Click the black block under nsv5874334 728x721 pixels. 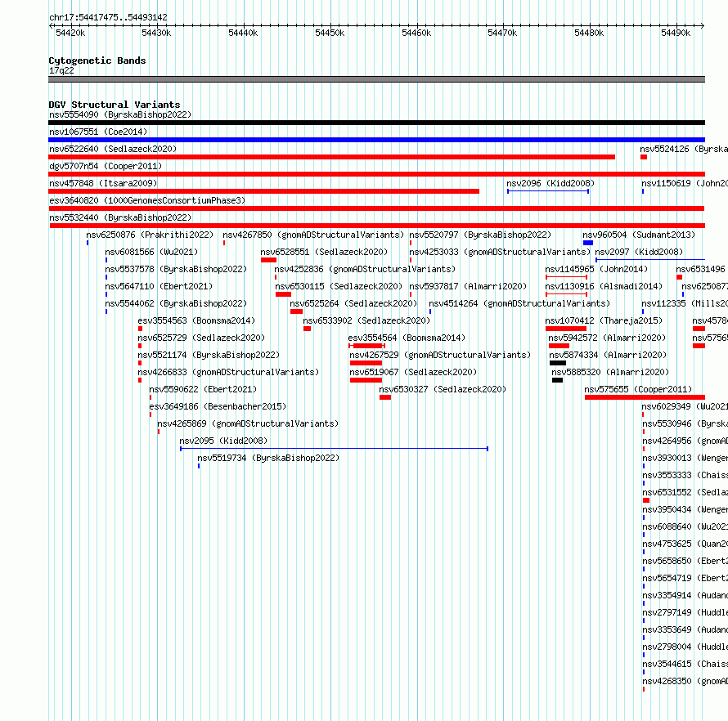point(558,363)
